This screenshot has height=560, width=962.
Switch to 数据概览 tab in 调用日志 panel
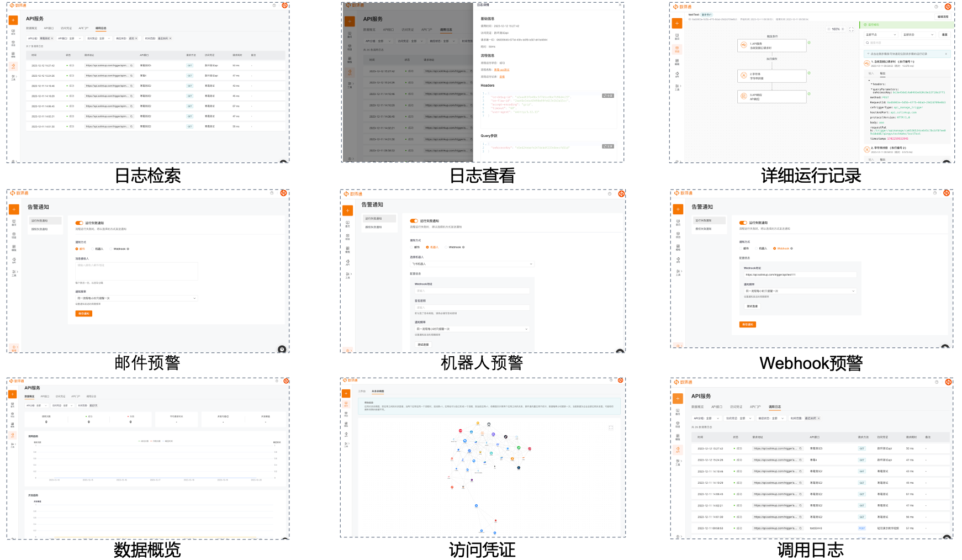[x=697, y=407]
